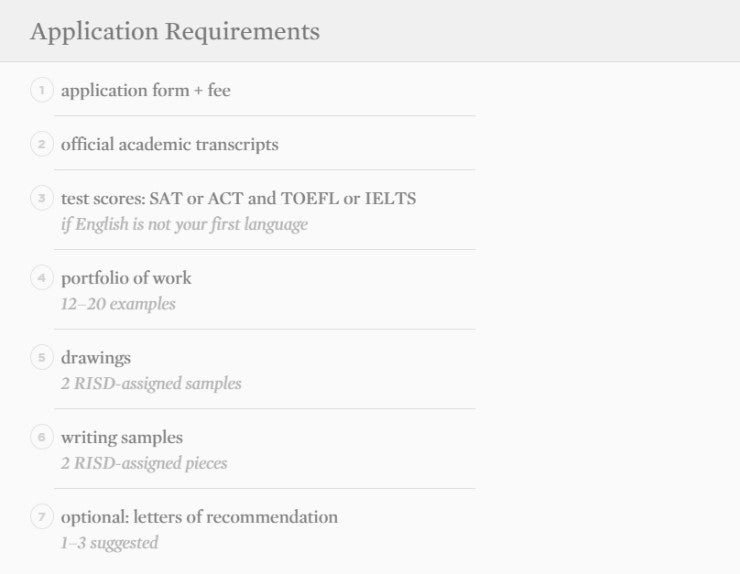The width and height of the screenshot is (740, 574).
Task: Click '2 RISD-assigned samples' subtitle
Action: click(x=151, y=384)
